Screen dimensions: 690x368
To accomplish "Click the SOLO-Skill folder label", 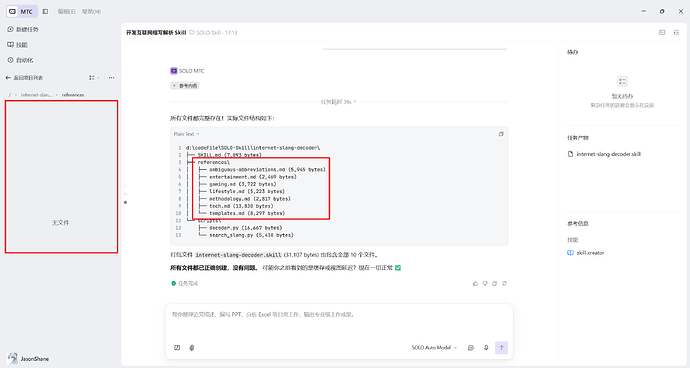I will point(210,33).
